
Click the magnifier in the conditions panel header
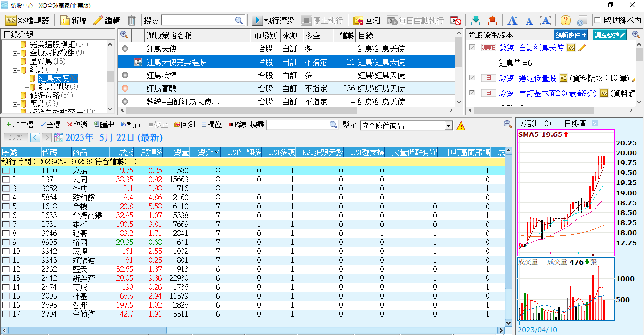point(636,34)
